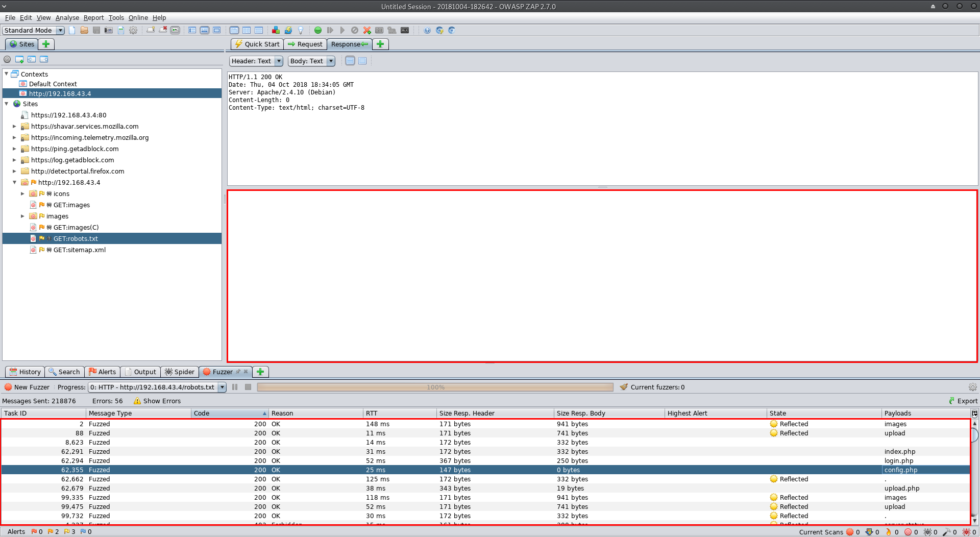The image size is (980, 537).
Task: Click the red high alerts flag in status bar
Action: pos(34,531)
